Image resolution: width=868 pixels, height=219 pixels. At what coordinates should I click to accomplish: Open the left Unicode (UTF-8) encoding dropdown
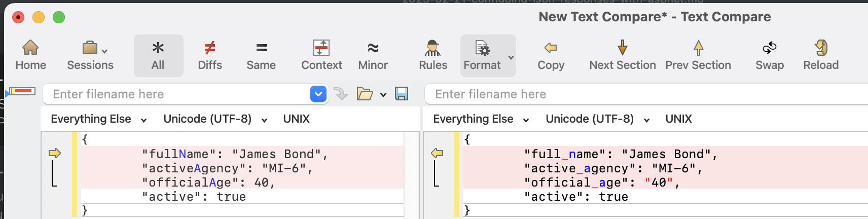point(215,119)
